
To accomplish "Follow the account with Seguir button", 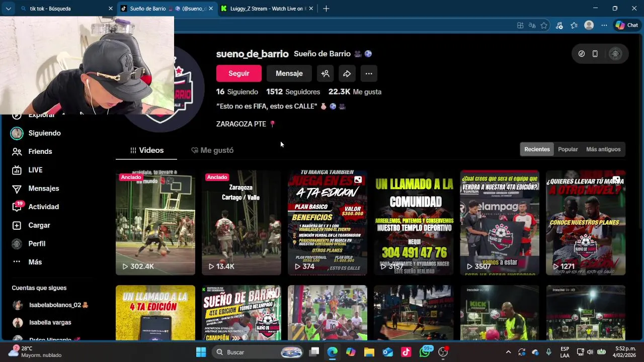I will tap(239, 73).
